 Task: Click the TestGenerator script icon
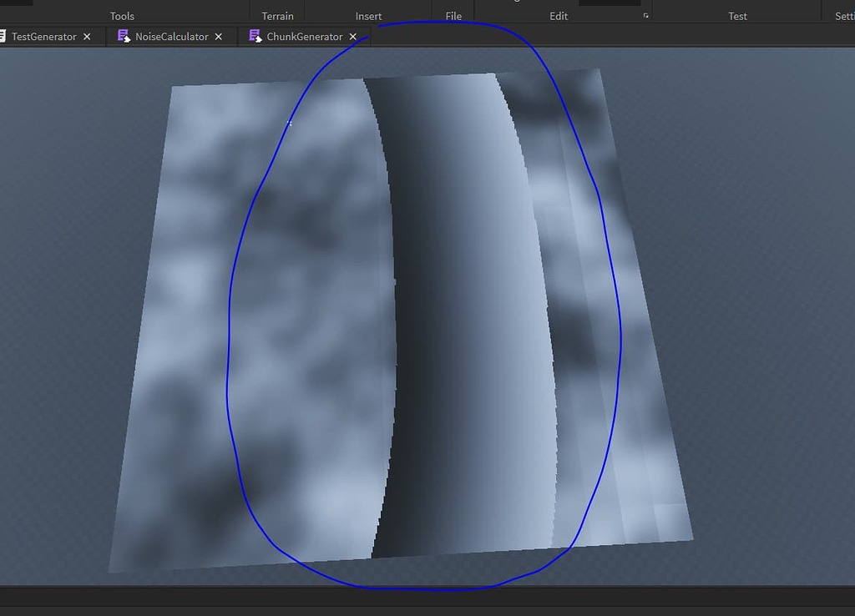point(3,36)
